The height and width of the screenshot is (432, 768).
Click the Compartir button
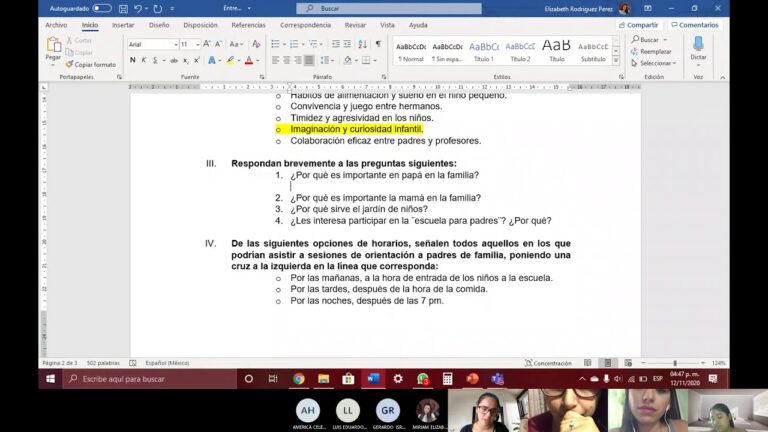(x=639, y=25)
